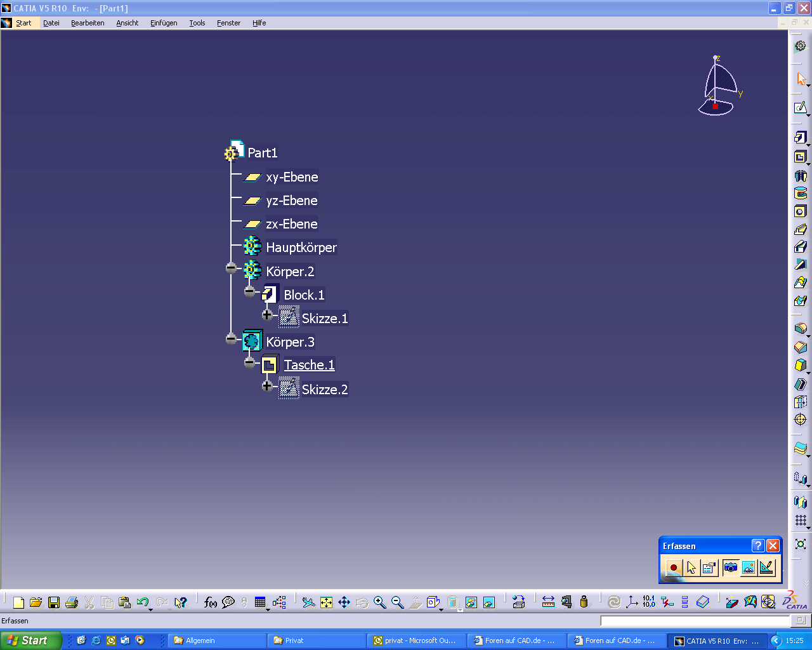Click the Windows Start button
The image size is (812, 650).
tap(31, 640)
